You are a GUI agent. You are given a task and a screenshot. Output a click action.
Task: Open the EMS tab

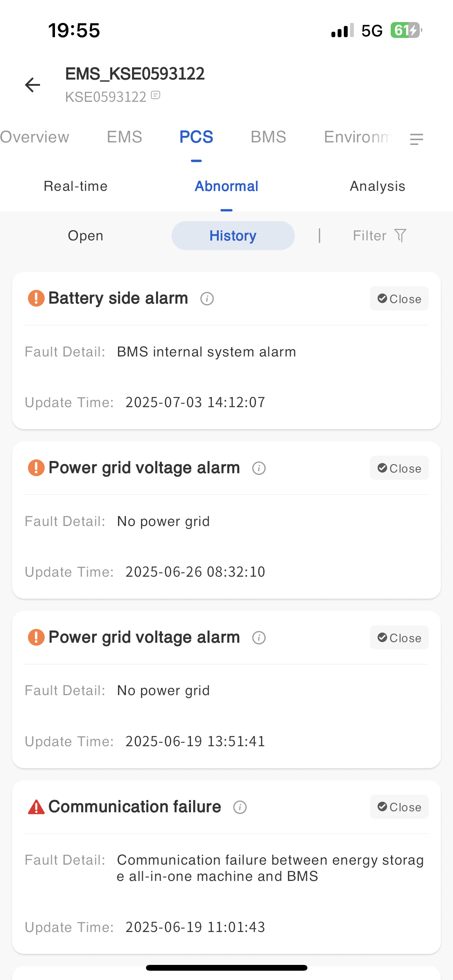click(x=124, y=137)
